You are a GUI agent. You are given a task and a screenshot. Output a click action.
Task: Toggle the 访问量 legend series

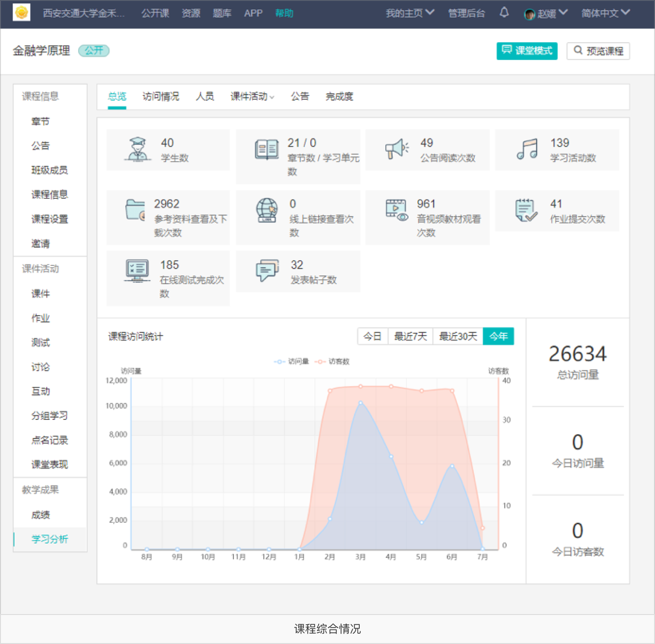click(291, 361)
